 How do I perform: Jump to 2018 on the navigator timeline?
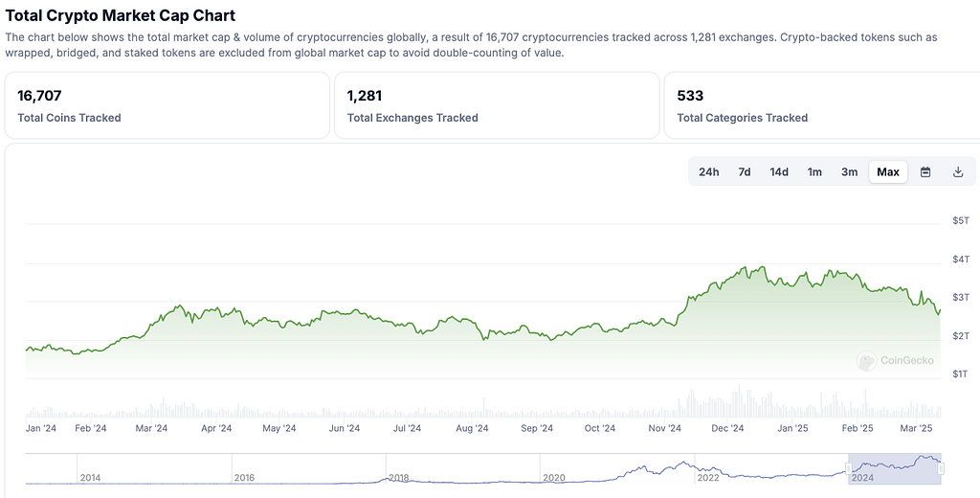[399, 477]
